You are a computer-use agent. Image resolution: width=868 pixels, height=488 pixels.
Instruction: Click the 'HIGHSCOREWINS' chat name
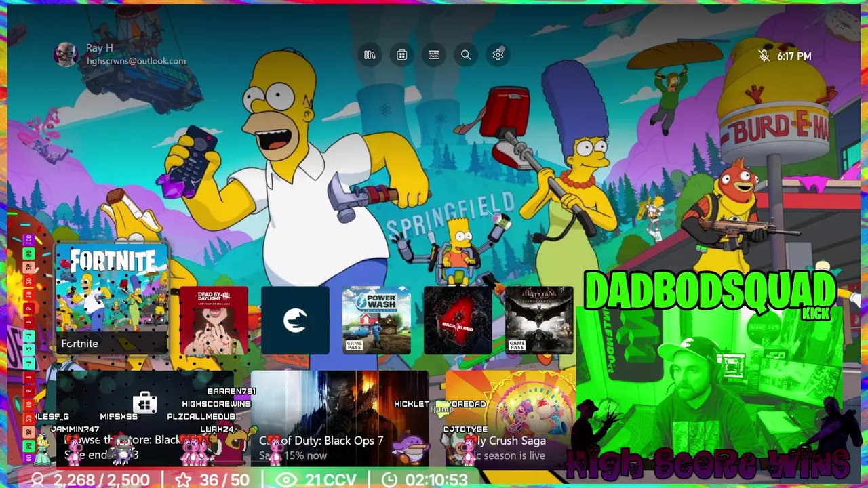216,404
